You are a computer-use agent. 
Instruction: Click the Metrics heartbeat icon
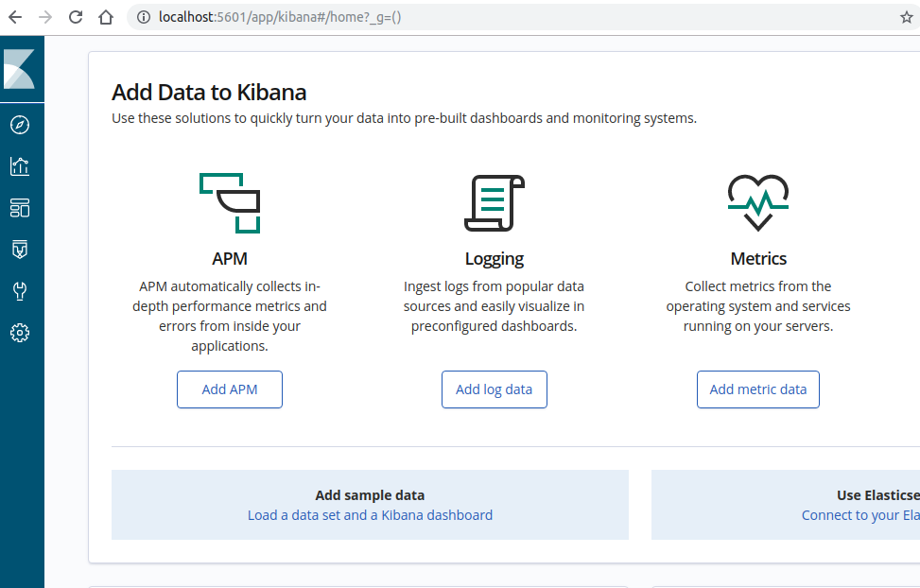click(x=758, y=203)
